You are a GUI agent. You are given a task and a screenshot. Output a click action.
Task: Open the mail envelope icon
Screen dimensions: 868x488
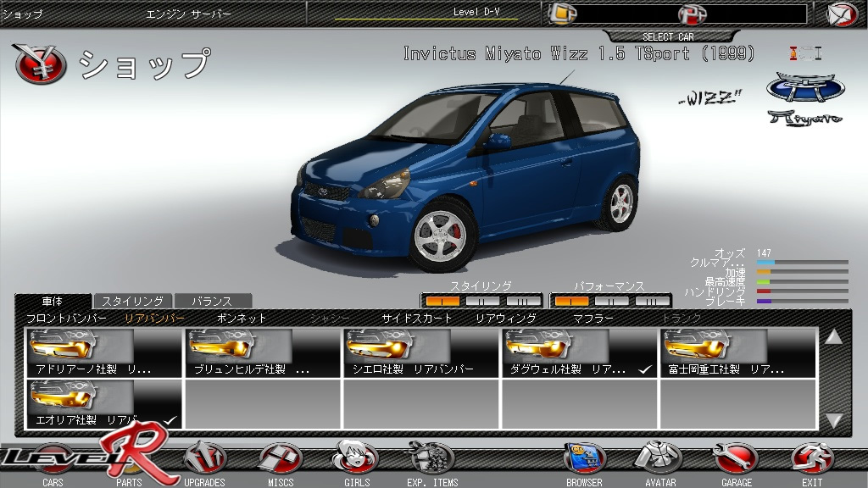pyautogui.click(x=842, y=14)
